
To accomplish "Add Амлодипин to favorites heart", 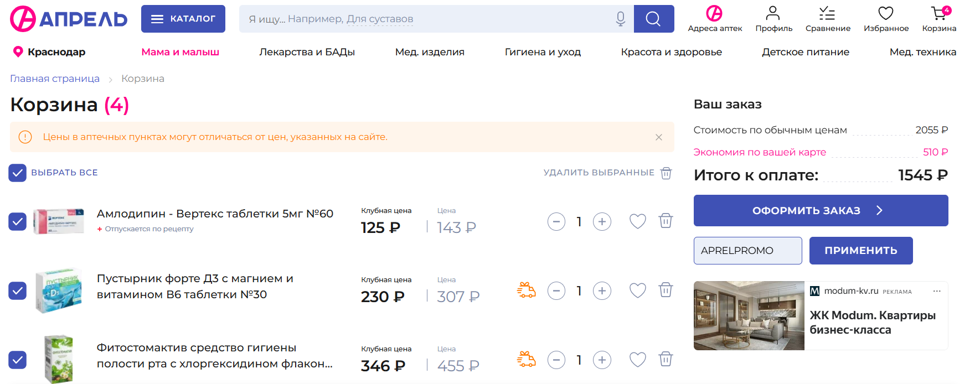I will [x=638, y=221].
